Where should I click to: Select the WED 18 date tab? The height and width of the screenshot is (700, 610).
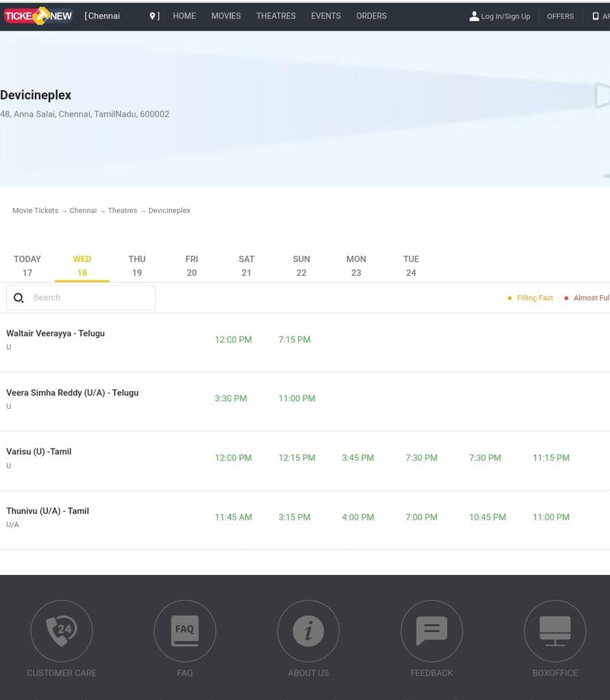82,266
